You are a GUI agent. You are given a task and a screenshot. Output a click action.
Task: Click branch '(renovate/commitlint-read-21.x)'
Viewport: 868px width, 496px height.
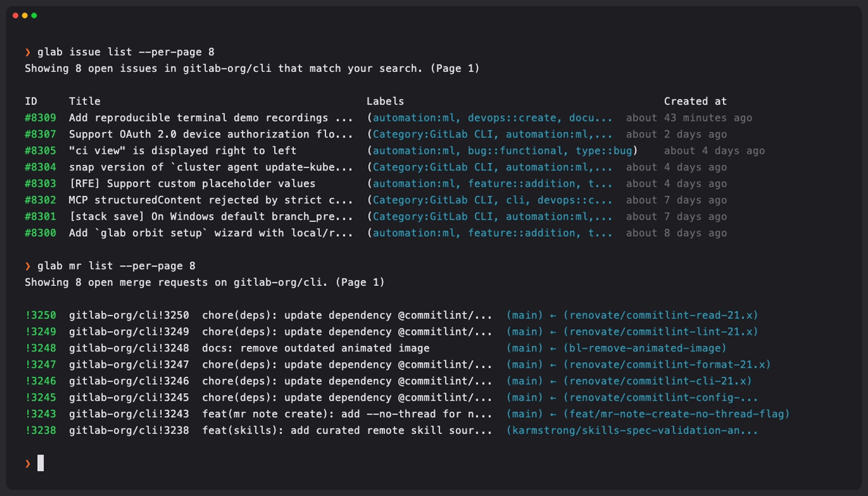pyautogui.click(x=660, y=315)
